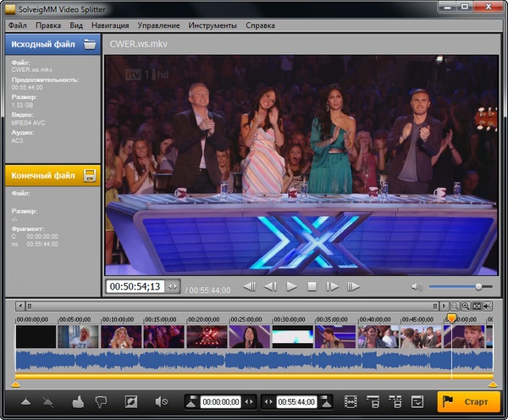Viewport: 508px width, 420px height.
Task: Select the keep fragment thumbs-up icon
Action: 78,401
